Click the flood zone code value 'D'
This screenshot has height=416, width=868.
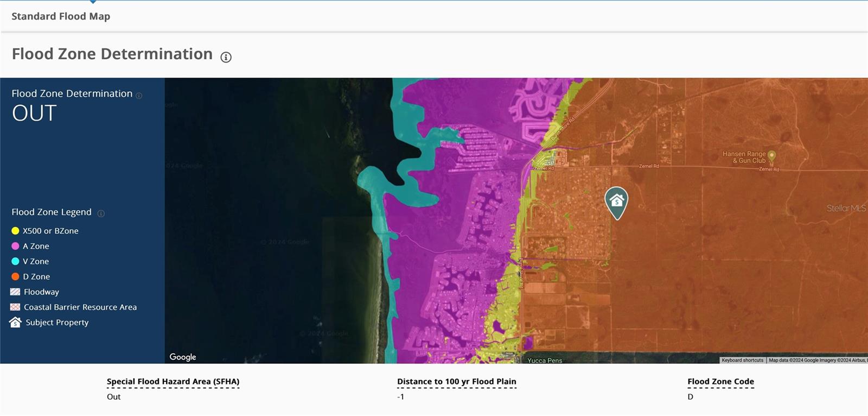[691, 397]
